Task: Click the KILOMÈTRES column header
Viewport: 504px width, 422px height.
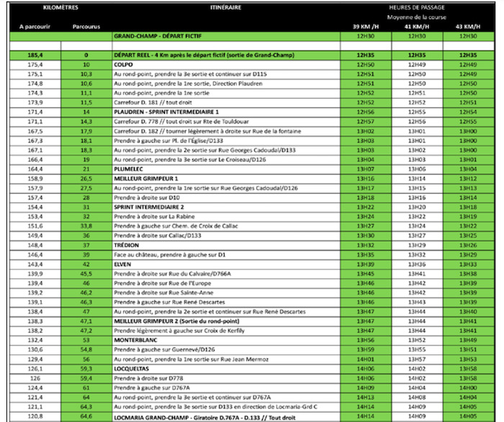Action: click(x=60, y=7)
